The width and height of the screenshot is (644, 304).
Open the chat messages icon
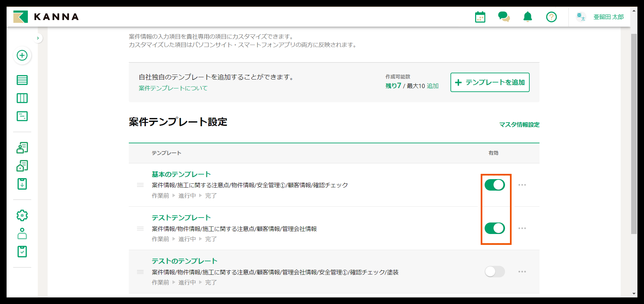(504, 16)
